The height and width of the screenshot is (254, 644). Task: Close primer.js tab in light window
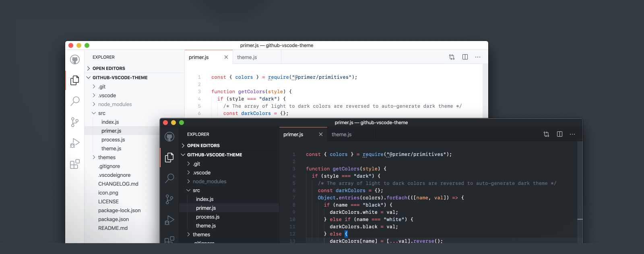(x=226, y=57)
